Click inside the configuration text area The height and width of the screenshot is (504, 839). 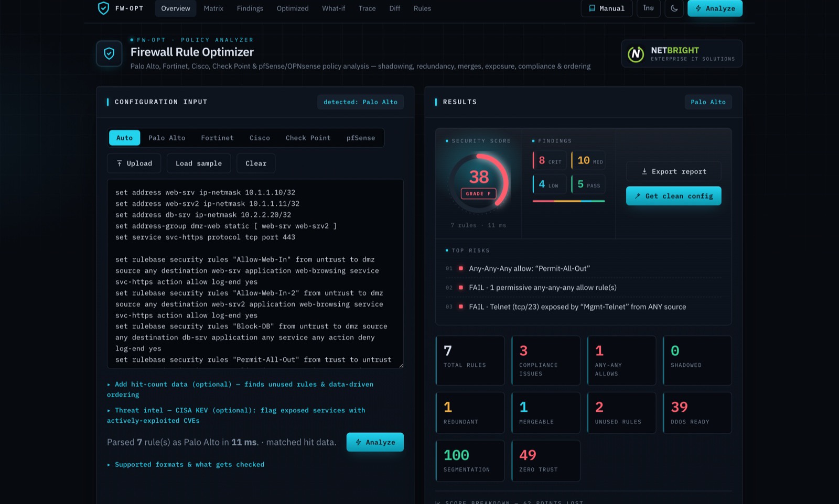pyautogui.click(x=255, y=273)
